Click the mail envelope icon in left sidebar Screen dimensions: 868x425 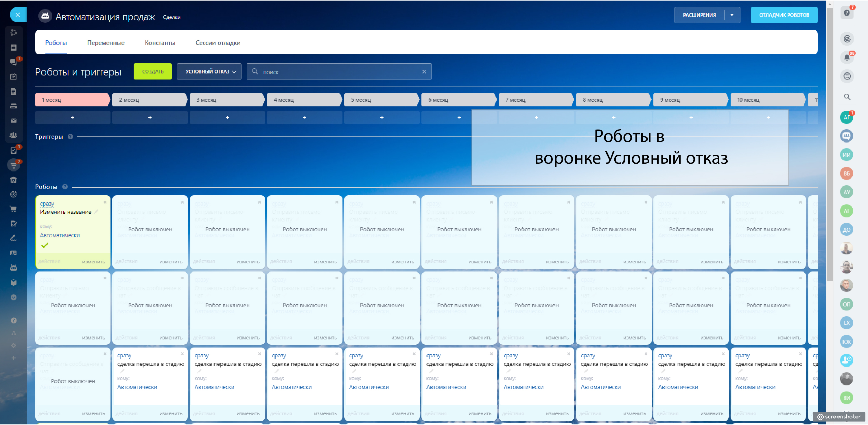coord(14,121)
